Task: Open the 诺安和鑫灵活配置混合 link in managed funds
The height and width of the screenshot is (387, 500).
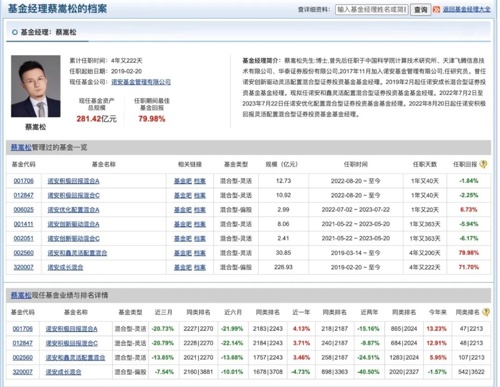Action: coord(77,253)
